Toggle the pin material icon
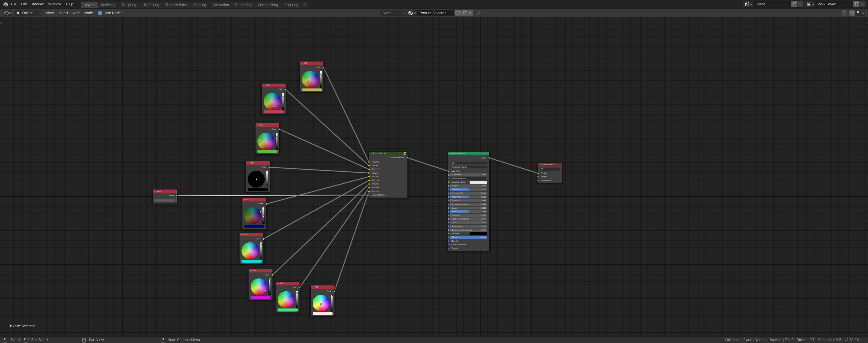The image size is (868, 343). (x=478, y=13)
